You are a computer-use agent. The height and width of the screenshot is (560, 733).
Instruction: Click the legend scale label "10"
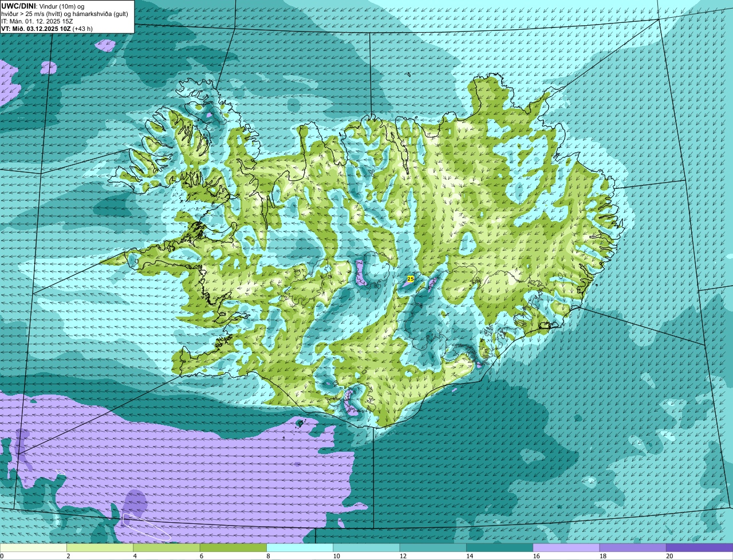337,556
